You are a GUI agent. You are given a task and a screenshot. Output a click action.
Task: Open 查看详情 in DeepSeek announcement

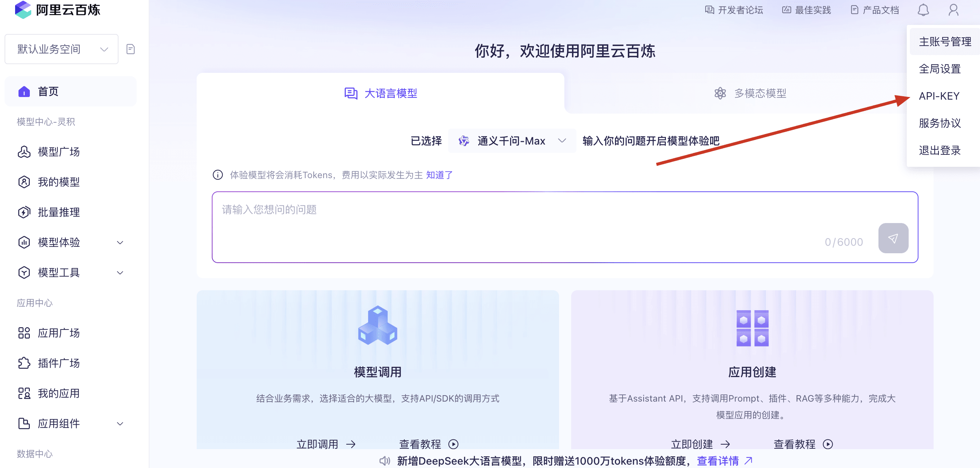[x=724, y=461]
